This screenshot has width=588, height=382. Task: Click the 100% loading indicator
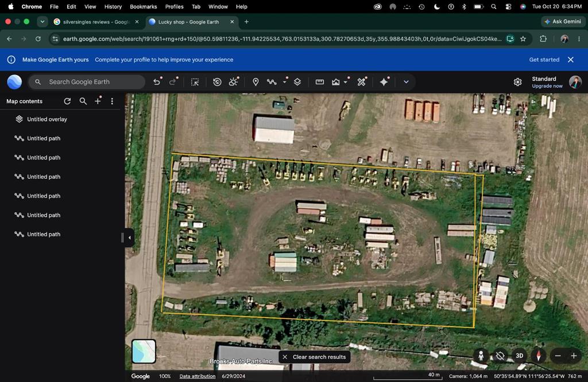pyautogui.click(x=165, y=376)
